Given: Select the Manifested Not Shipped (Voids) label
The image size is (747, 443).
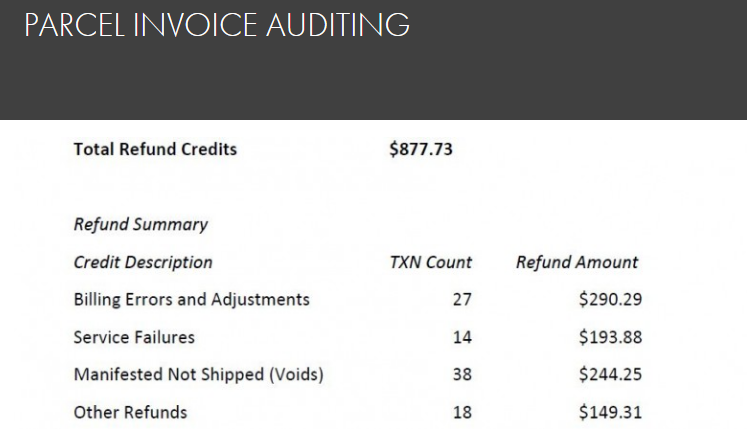Looking at the screenshot, I should 198,375.
